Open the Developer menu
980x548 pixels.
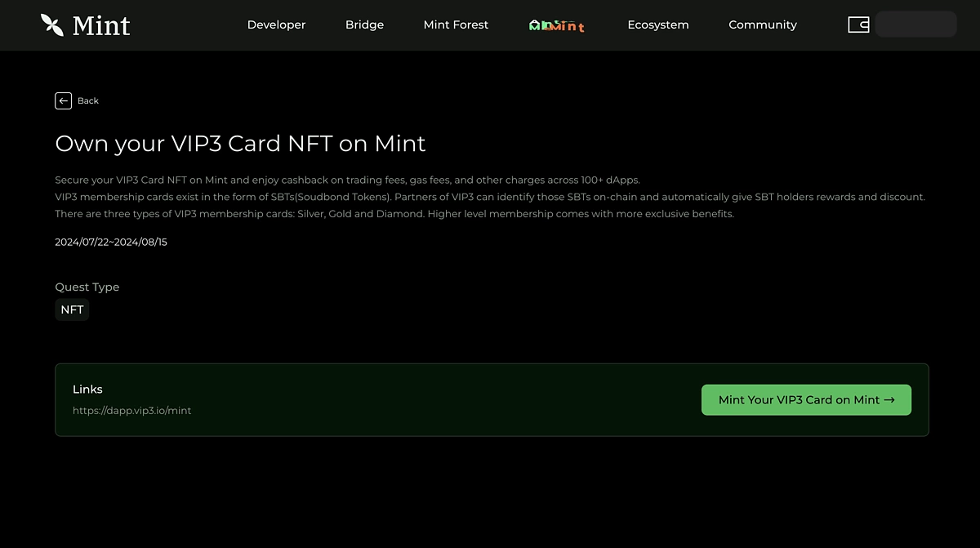276,25
